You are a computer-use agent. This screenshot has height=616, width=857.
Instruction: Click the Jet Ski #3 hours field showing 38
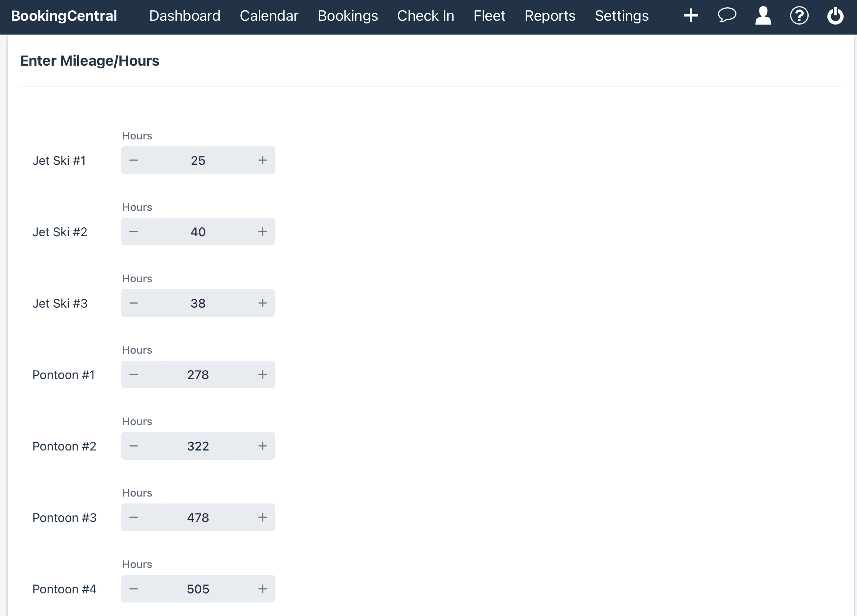[198, 303]
